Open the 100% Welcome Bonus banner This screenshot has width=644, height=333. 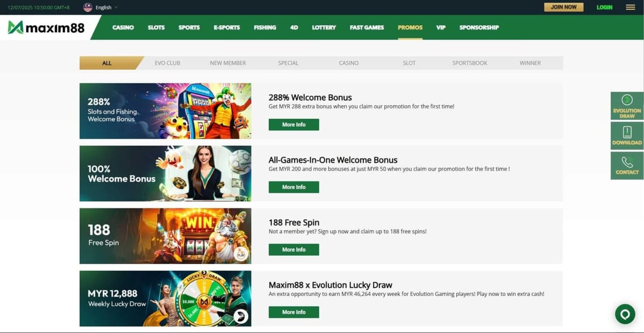pyautogui.click(x=165, y=173)
